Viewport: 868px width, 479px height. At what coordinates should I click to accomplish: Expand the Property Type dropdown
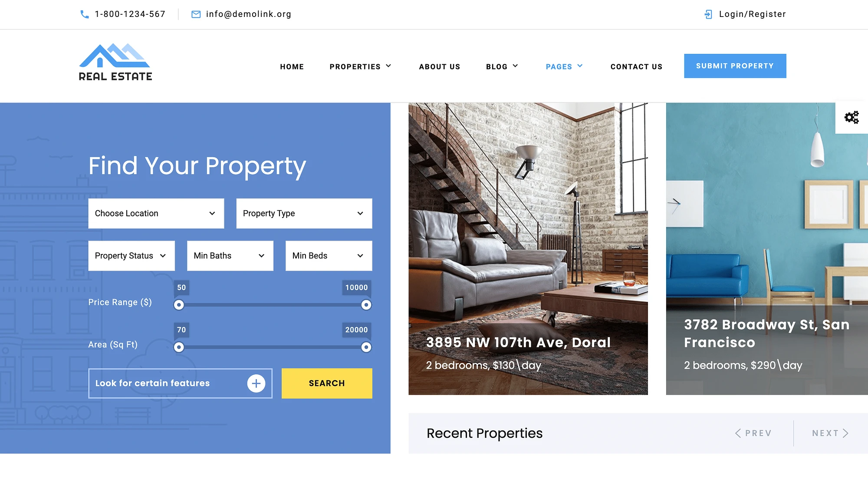click(304, 213)
